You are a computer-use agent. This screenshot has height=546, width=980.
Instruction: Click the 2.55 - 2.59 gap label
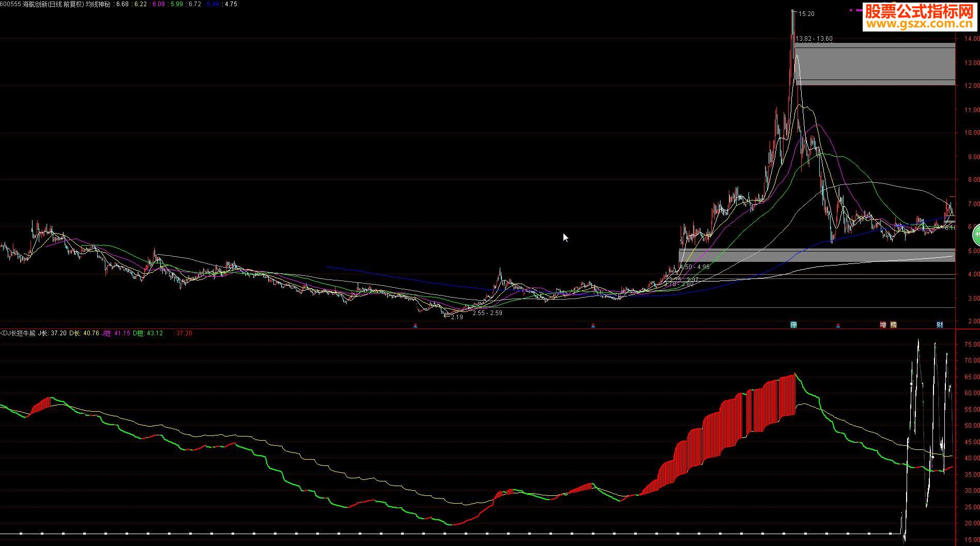pyautogui.click(x=487, y=313)
